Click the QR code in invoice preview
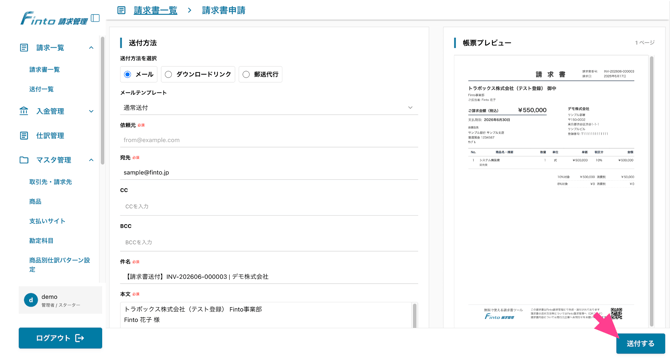The height and width of the screenshot is (360, 670). point(617,313)
